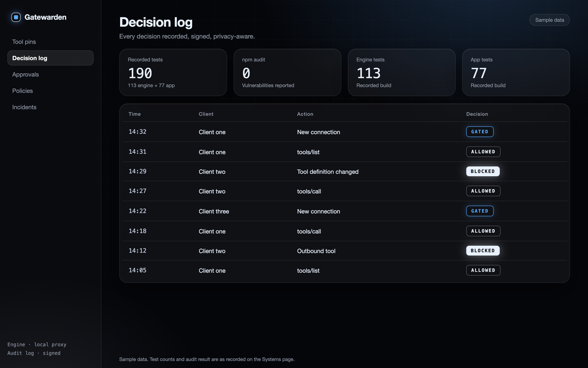Click the Gatewarden logo icon
The width and height of the screenshot is (588, 368).
(x=16, y=17)
